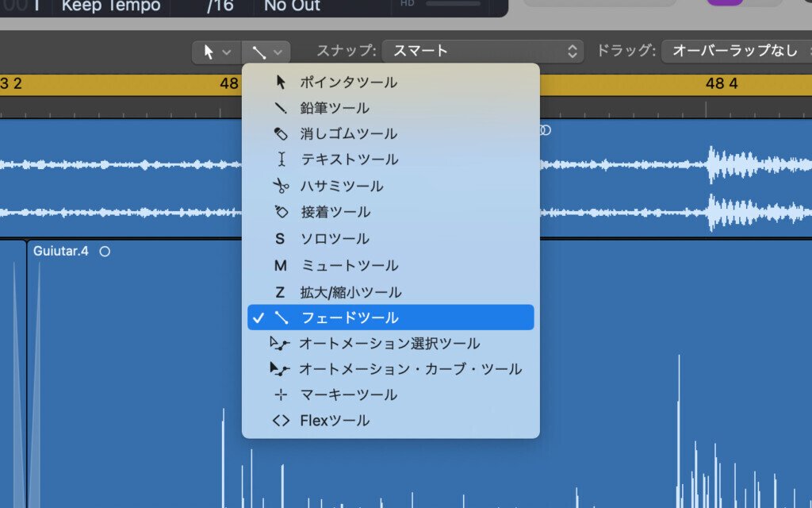Select the テキストツール text cursor icon

coord(282,159)
